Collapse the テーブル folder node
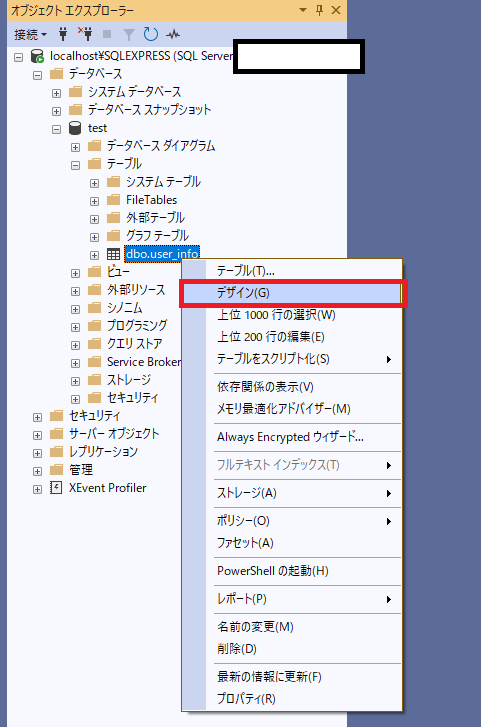Image resolution: width=481 pixels, height=727 pixels. coord(76,165)
